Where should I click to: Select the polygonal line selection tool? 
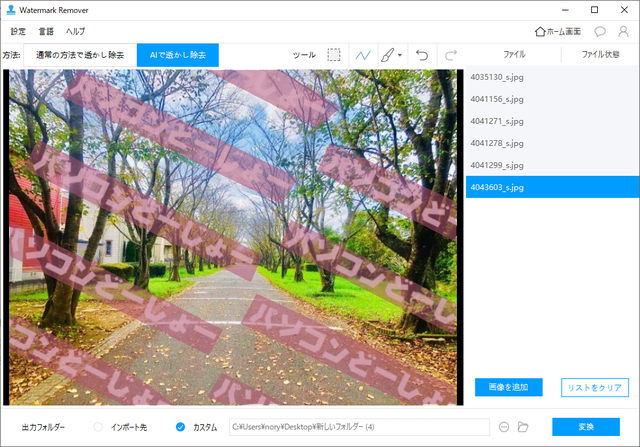(x=363, y=55)
